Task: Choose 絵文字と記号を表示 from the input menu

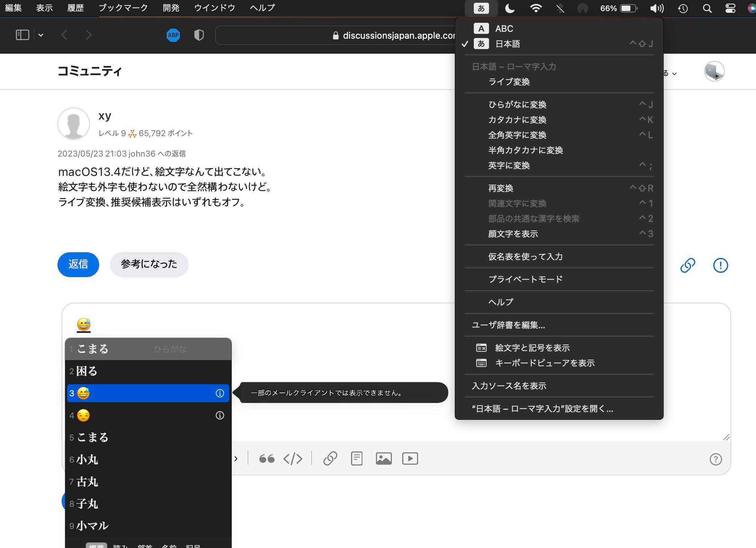Action: click(x=532, y=348)
